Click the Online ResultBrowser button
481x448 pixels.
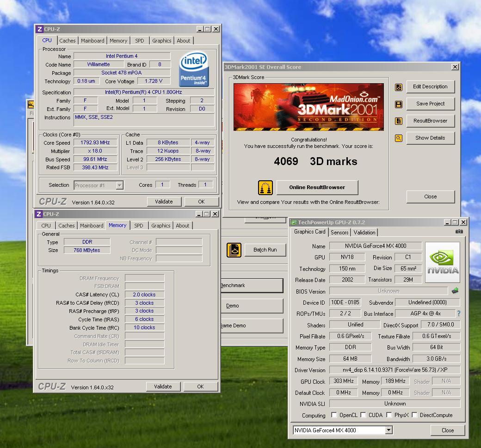[x=317, y=187]
